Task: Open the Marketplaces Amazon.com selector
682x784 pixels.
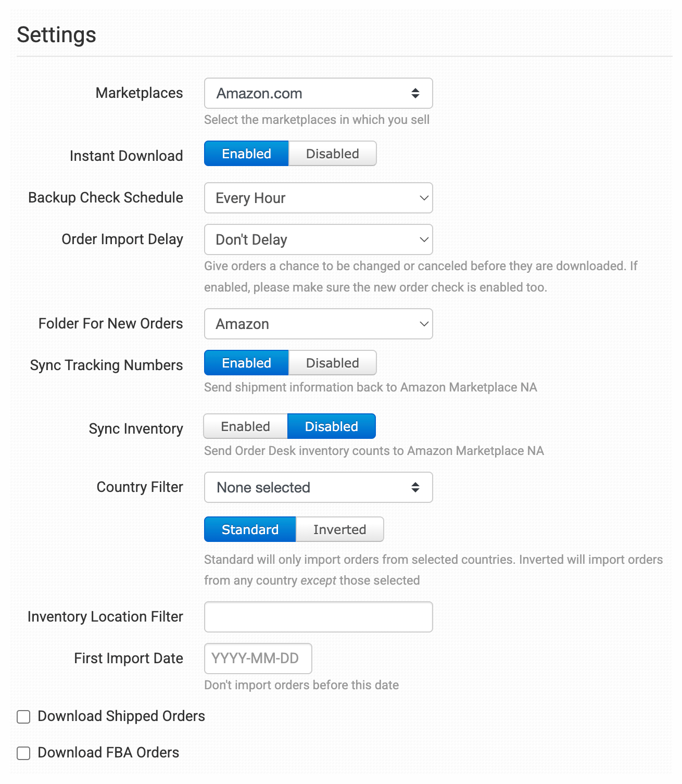Action: coord(318,93)
